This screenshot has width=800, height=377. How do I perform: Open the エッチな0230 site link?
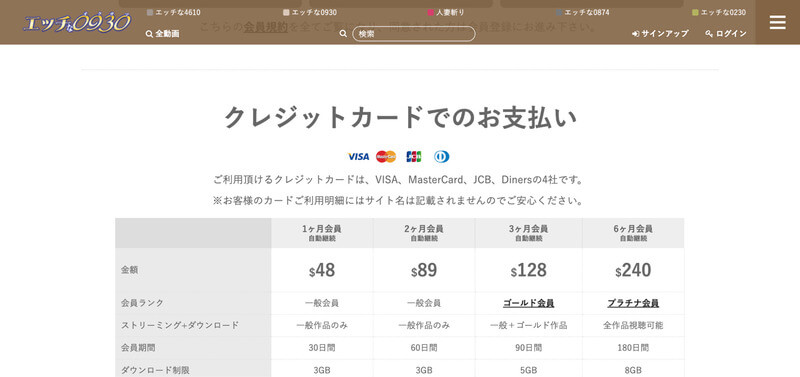click(719, 12)
